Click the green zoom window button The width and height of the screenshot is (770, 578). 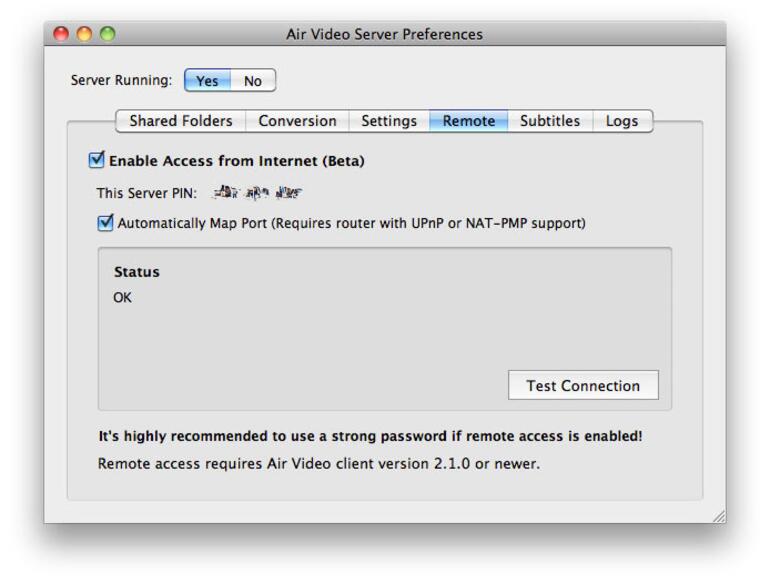(107, 34)
